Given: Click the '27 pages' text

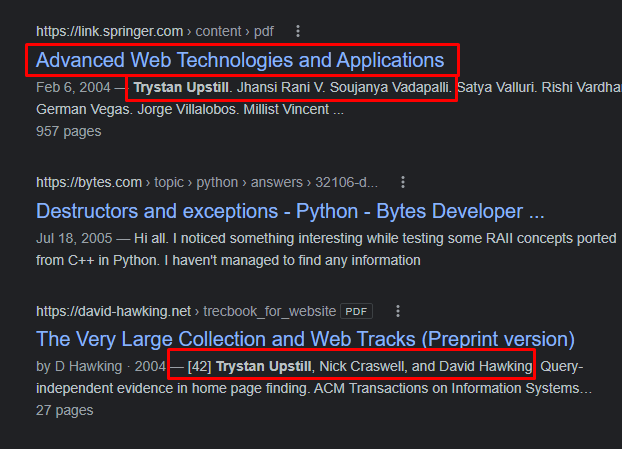Looking at the screenshot, I should pos(65,410).
